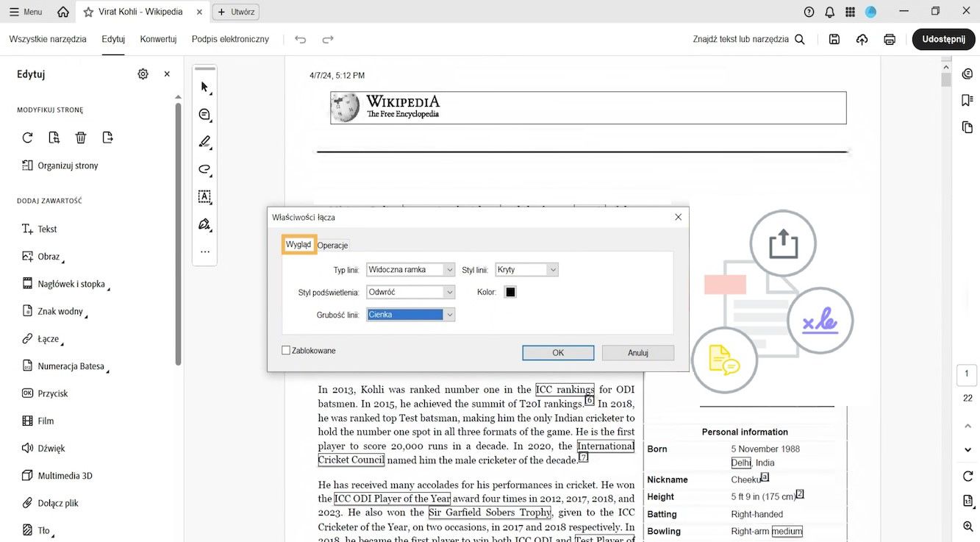Switch to the Operacje tab

coord(332,246)
